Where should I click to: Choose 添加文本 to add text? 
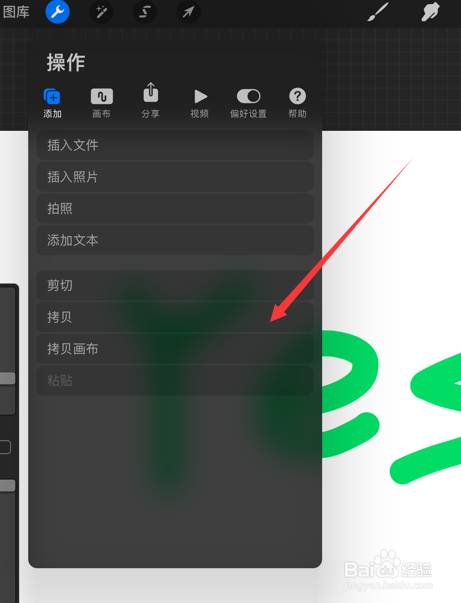point(175,240)
